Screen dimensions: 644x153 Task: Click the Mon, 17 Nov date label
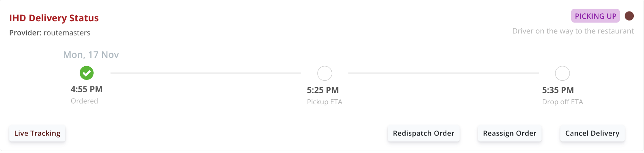click(91, 55)
